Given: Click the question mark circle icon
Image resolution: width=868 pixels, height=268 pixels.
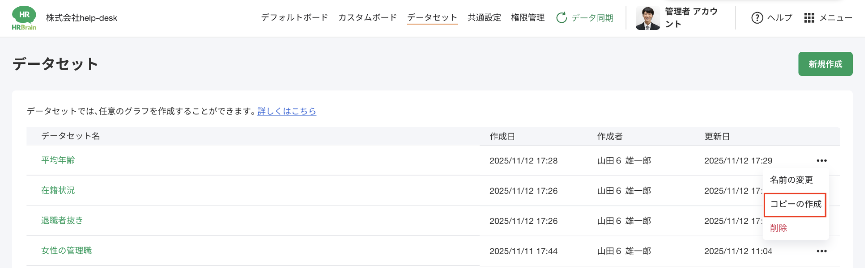Looking at the screenshot, I should [756, 18].
